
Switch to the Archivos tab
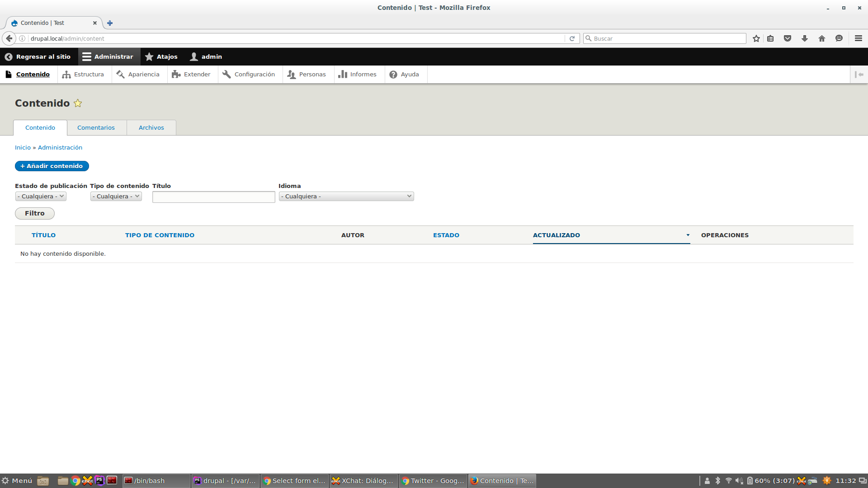(151, 128)
